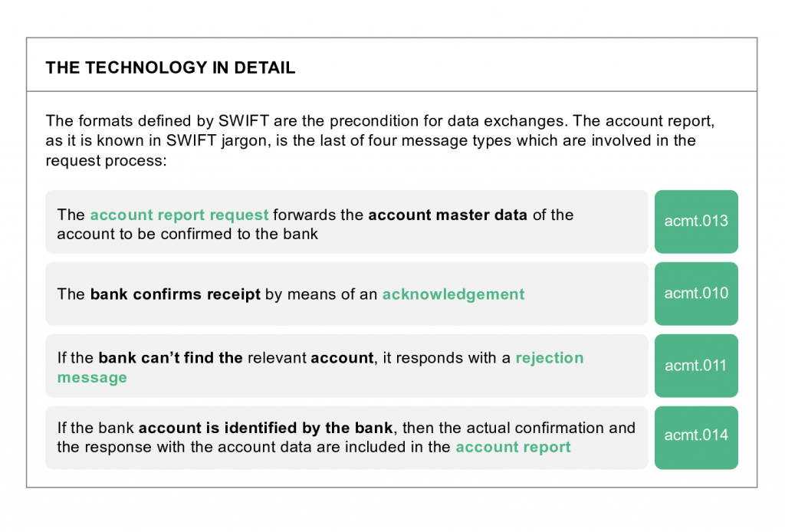Click the words 'request process:' in intro
The image size is (785, 532).
pyautogui.click(x=106, y=161)
